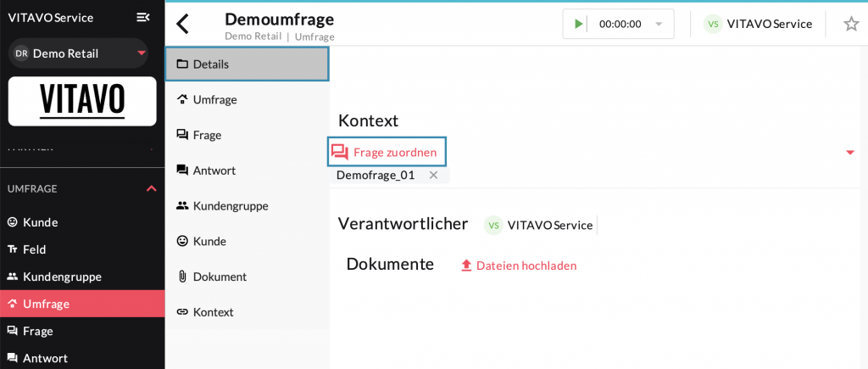Collapse the UMFRAGE sidebar section
The image size is (868, 369).
[152, 188]
